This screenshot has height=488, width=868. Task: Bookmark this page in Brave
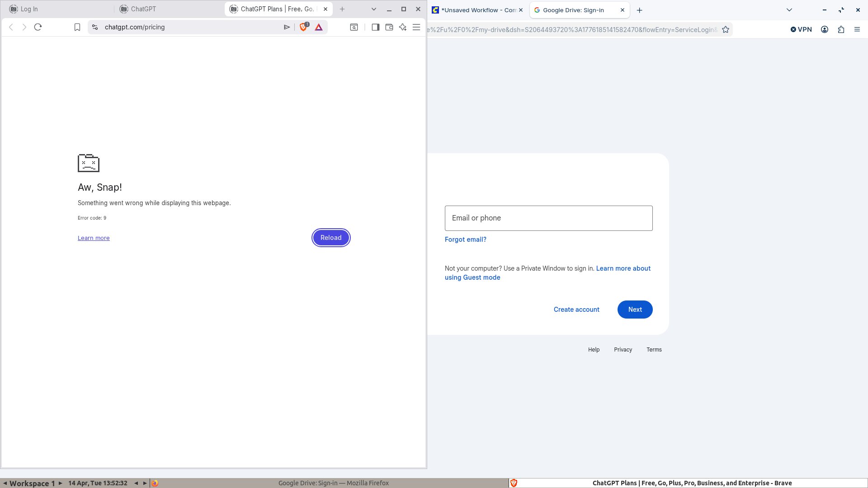[x=77, y=27]
